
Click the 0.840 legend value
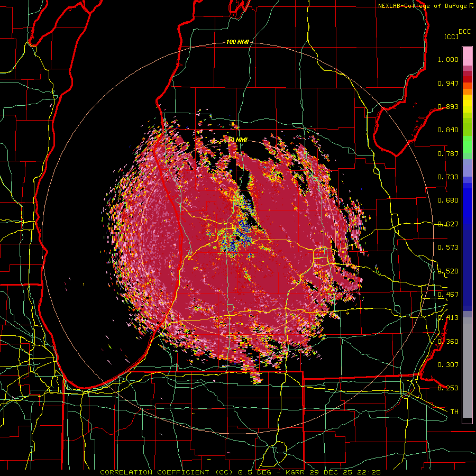coord(448,130)
